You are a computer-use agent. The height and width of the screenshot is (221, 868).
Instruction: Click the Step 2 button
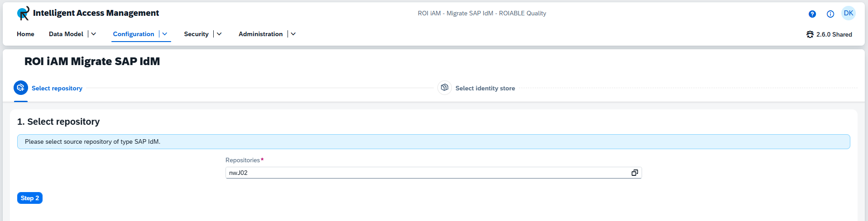click(30, 198)
